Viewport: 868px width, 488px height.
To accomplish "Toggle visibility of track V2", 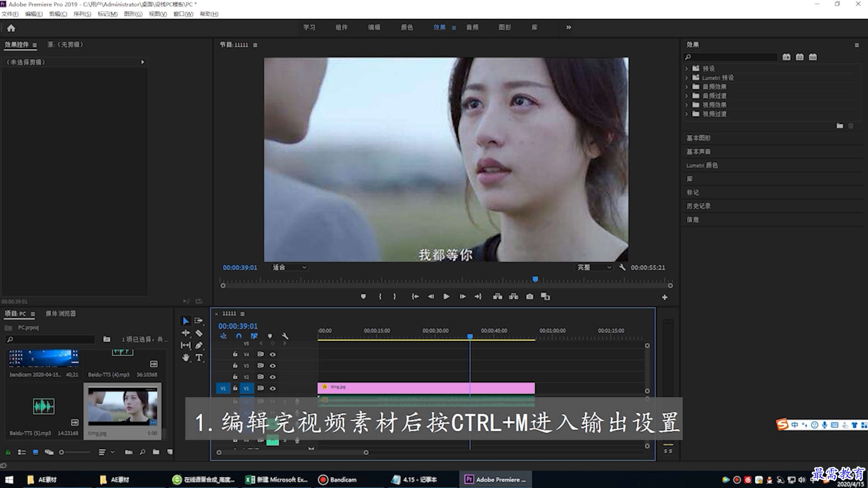I will pos(273,377).
